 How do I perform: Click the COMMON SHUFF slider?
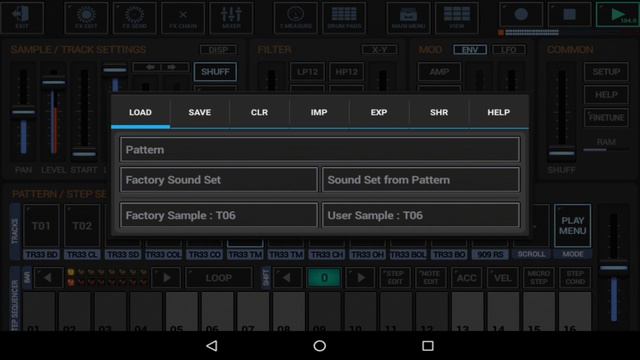pos(561,113)
